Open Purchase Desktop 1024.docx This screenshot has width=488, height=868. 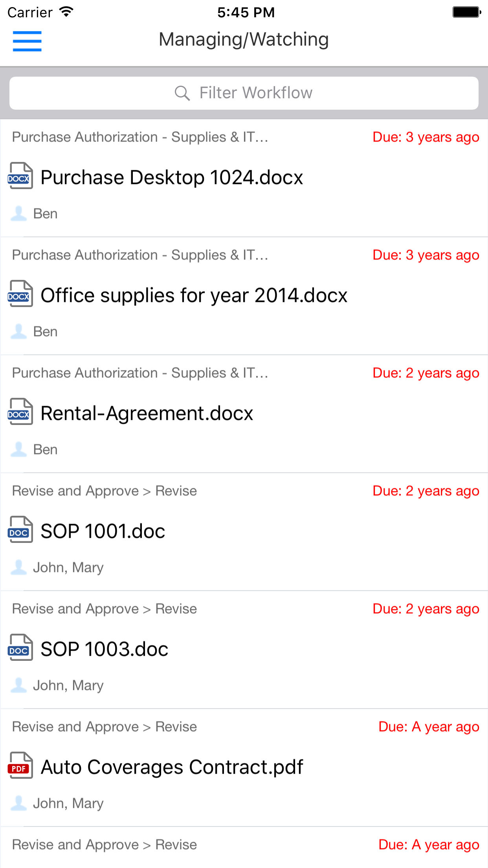tap(172, 177)
